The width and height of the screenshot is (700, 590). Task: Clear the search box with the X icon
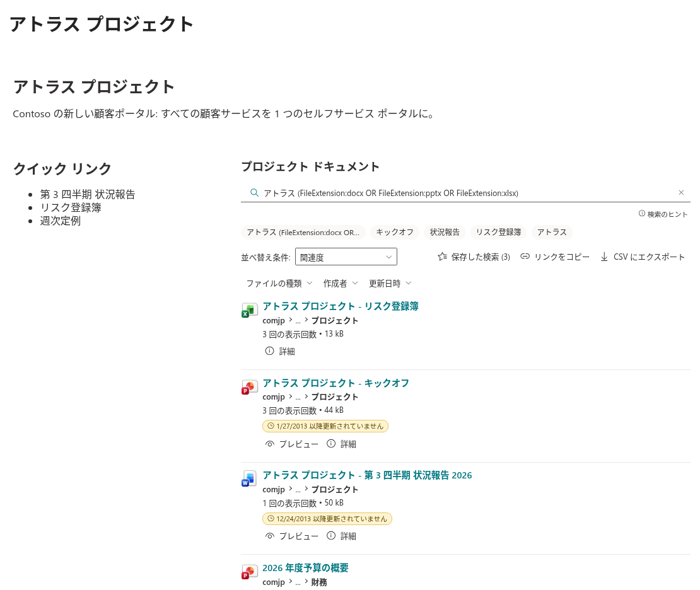click(x=681, y=193)
